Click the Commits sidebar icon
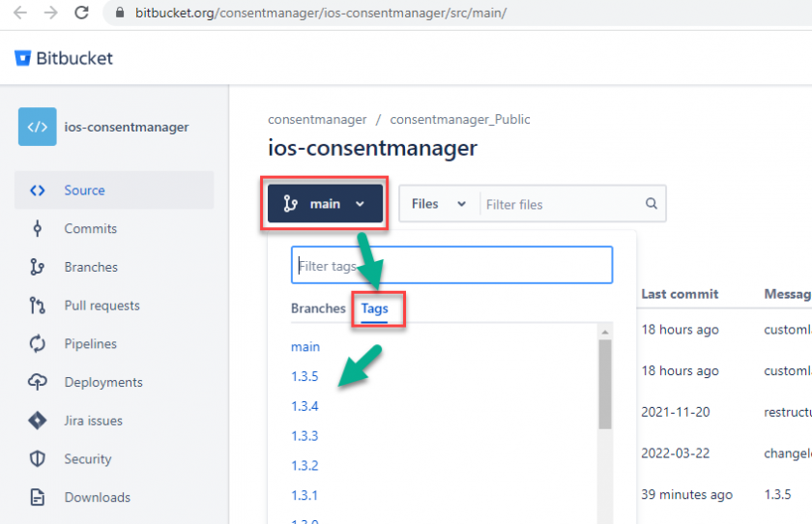The height and width of the screenshot is (524, 812). [x=38, y=228]
